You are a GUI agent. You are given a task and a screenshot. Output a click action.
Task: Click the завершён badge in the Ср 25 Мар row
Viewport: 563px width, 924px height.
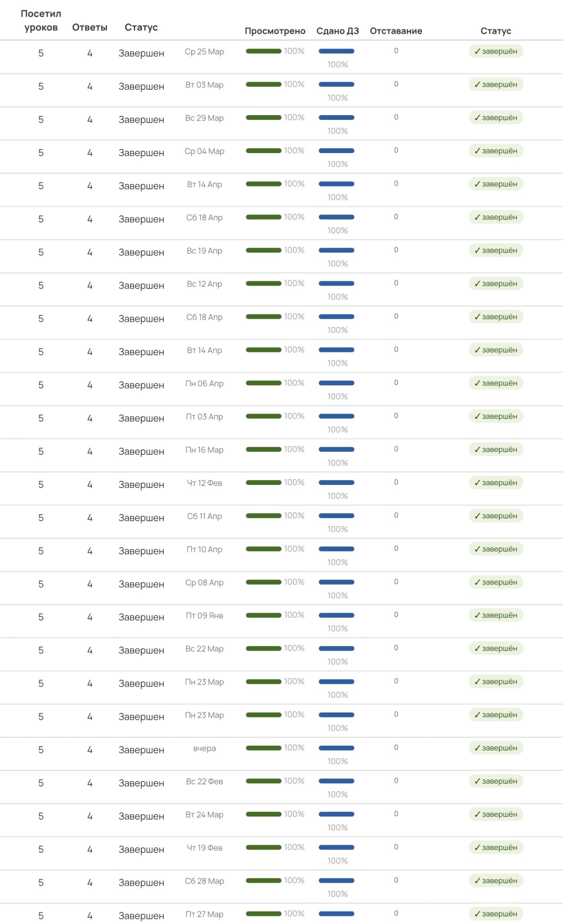point(496,51)
